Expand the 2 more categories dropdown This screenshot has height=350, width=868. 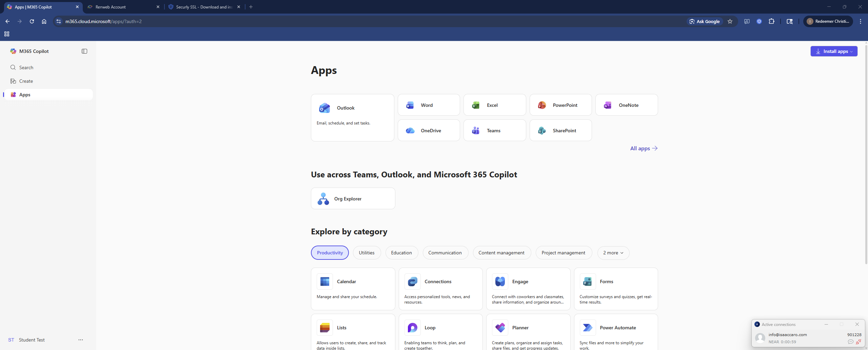click(x=613, y=253)
